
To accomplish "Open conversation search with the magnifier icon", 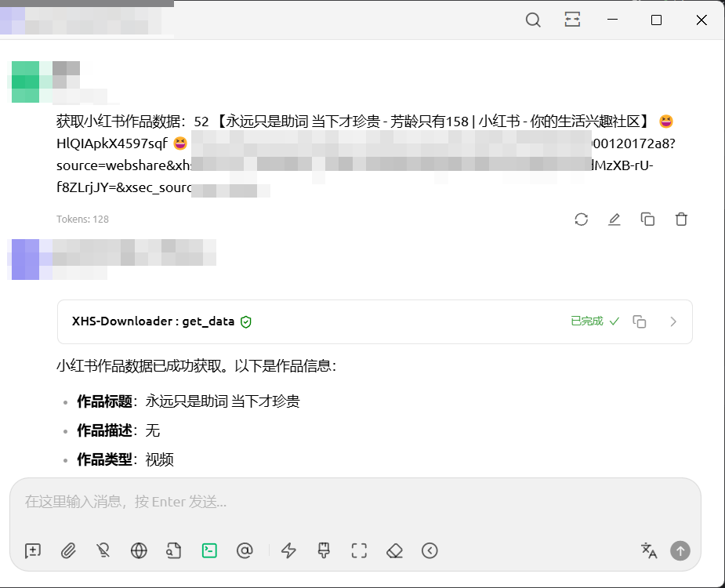I will (533, 20).
